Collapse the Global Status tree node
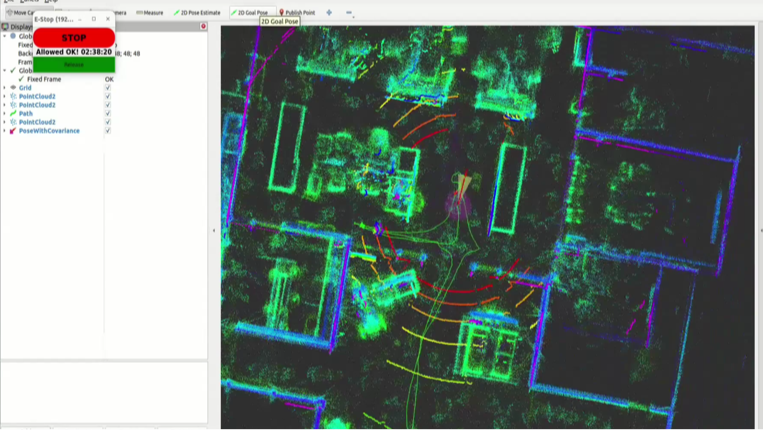The image size is (763, 430). click(x=5, y=71)
